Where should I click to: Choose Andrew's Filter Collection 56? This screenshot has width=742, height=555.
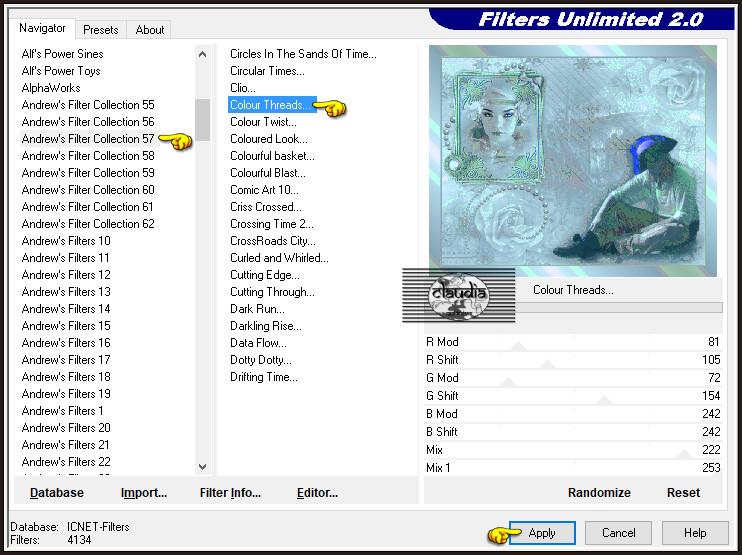pyautogui.click(x=88, y=122)
